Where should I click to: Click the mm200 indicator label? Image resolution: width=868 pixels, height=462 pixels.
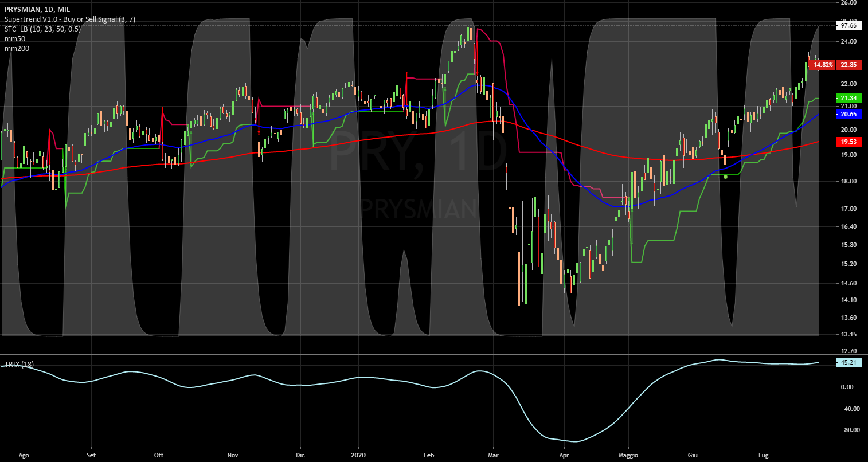(x=17, y=49)
